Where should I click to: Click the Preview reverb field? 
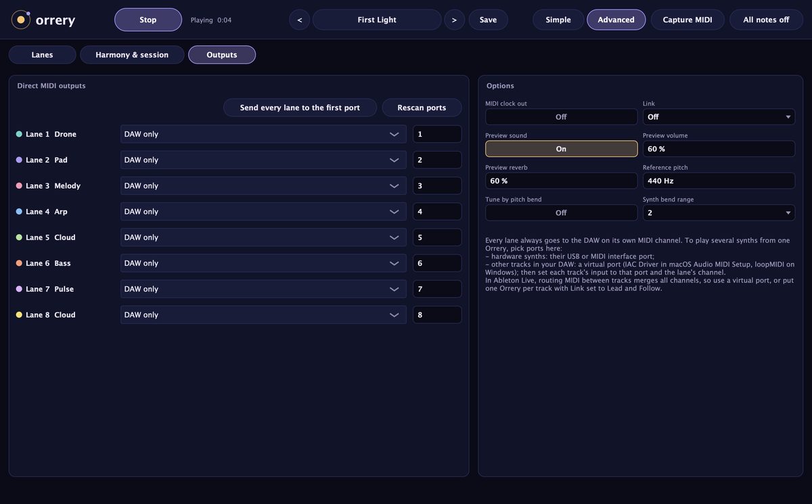point(561,181)
